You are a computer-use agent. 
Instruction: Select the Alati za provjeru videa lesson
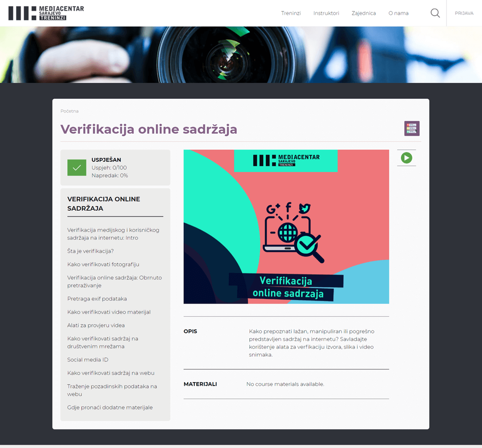pyautogui.click(x=96, y=325)
